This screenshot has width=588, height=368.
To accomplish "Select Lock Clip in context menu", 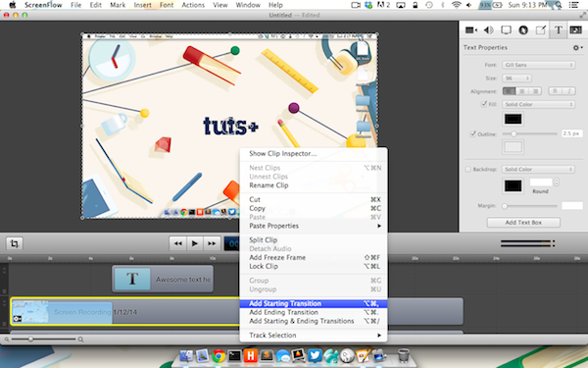I will (314, 266).
